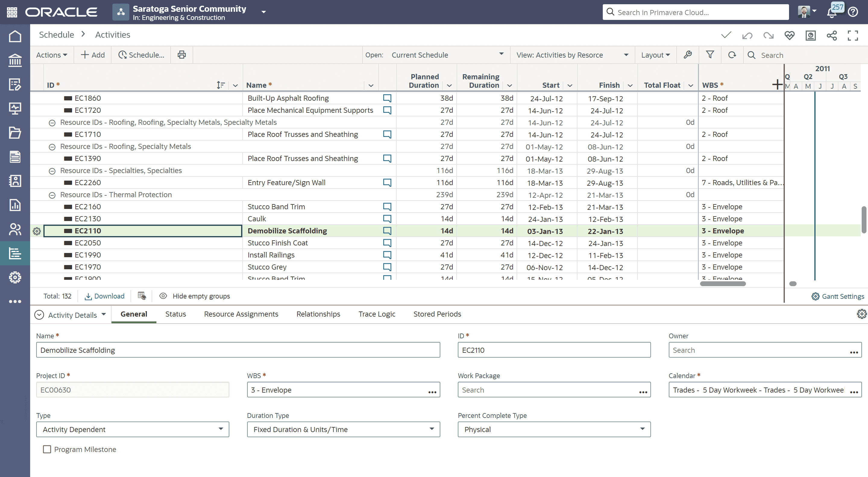Open the presentation chart sidebar icon
Viewport: 868px width, 477px height.
pyautogui.click(x=15, y=109)
